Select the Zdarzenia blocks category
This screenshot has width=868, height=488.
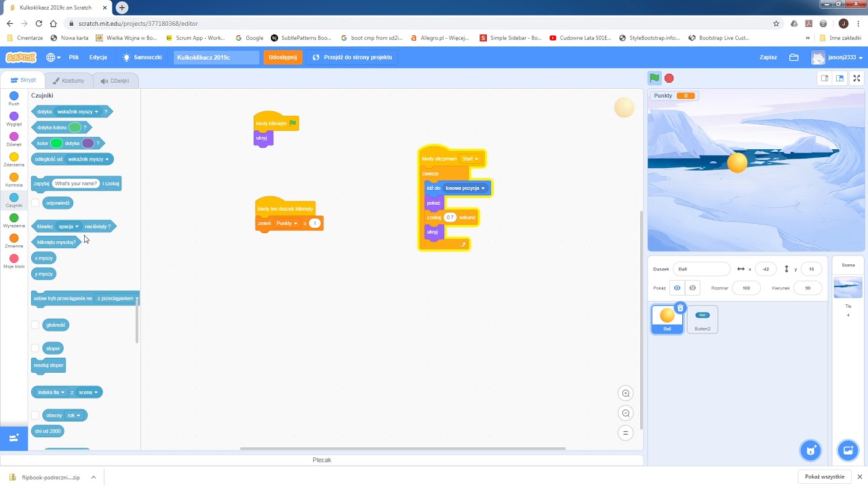click(14, 160)
